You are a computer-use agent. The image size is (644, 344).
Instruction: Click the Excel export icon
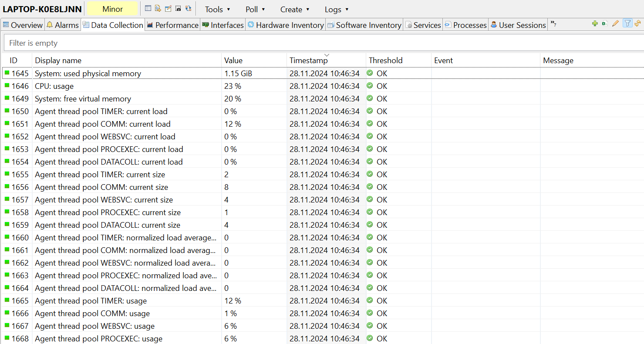(605, 24)
